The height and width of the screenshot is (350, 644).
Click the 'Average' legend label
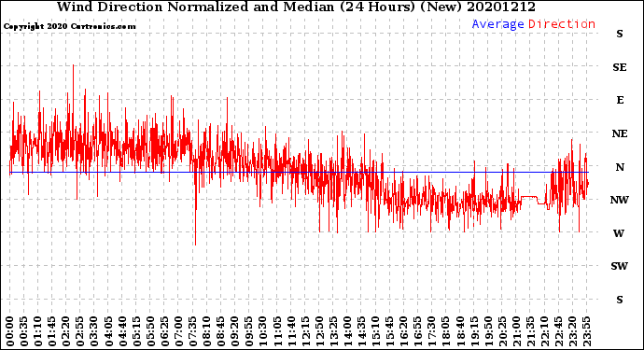coord(497,24)
